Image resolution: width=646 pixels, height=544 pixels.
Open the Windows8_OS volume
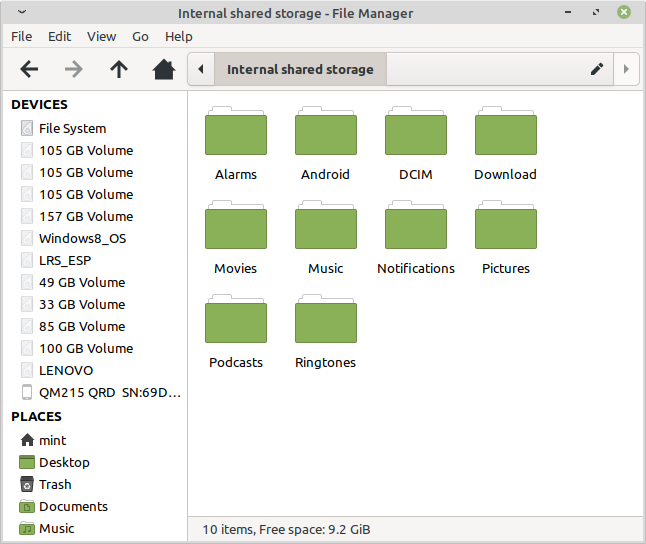pos(95,238)
